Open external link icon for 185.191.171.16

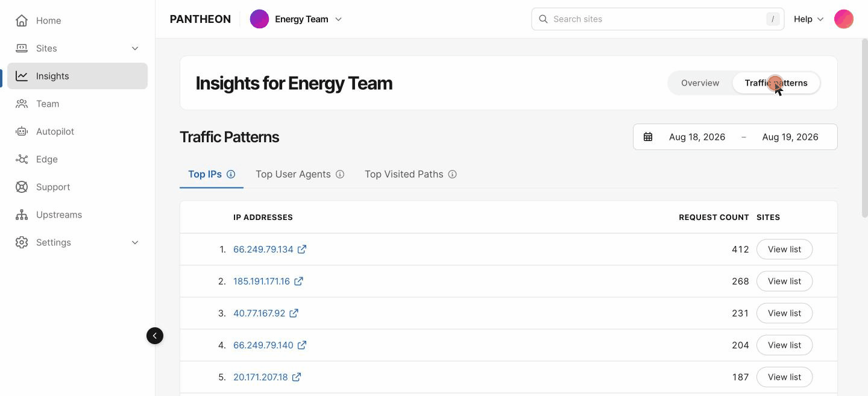(298, 281)
